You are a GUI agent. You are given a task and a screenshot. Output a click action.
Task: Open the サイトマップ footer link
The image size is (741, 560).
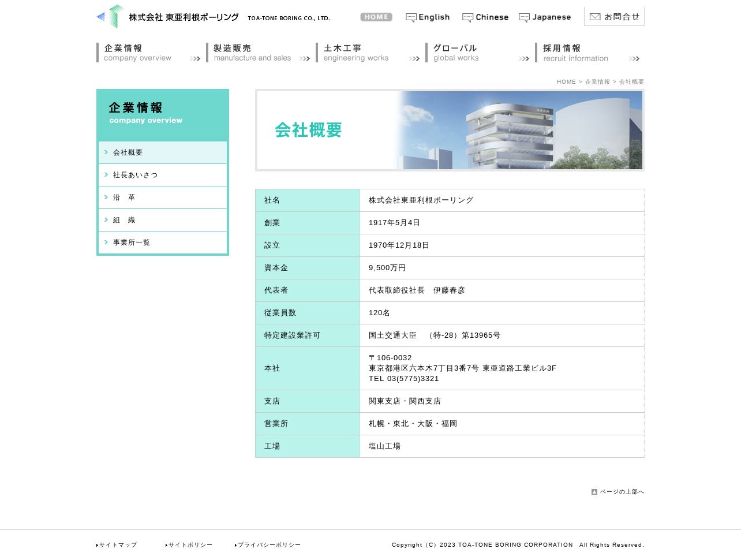pos(118,545)
